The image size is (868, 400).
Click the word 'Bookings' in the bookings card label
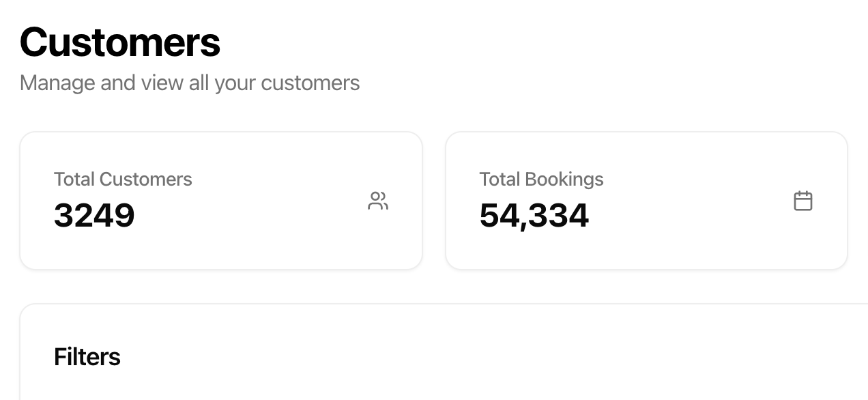564,180
